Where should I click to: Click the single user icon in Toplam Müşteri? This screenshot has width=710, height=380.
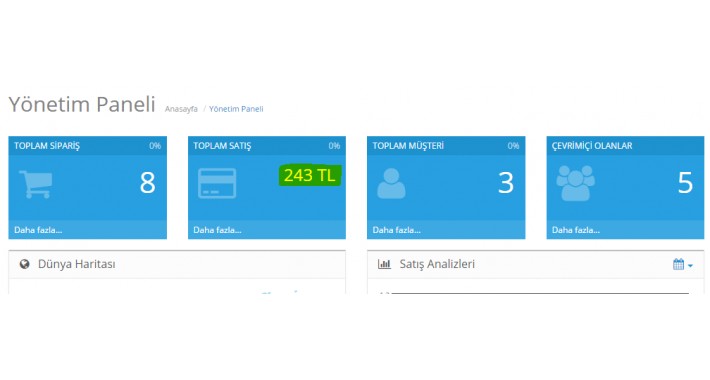(391, 183)
